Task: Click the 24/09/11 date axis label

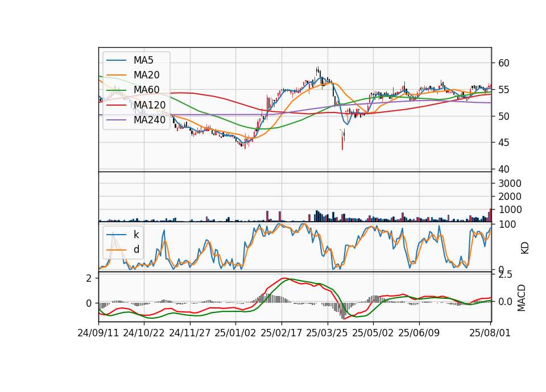Action: (x=98, y=333)
